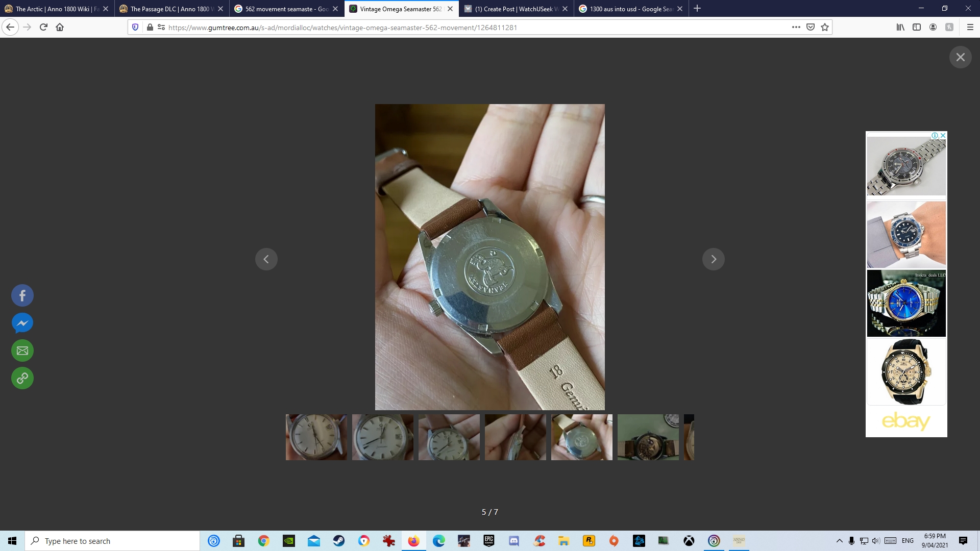Viewport: 980px width, 551px height.
Task: Open Steam from taskbar
Action: (339, 541)
